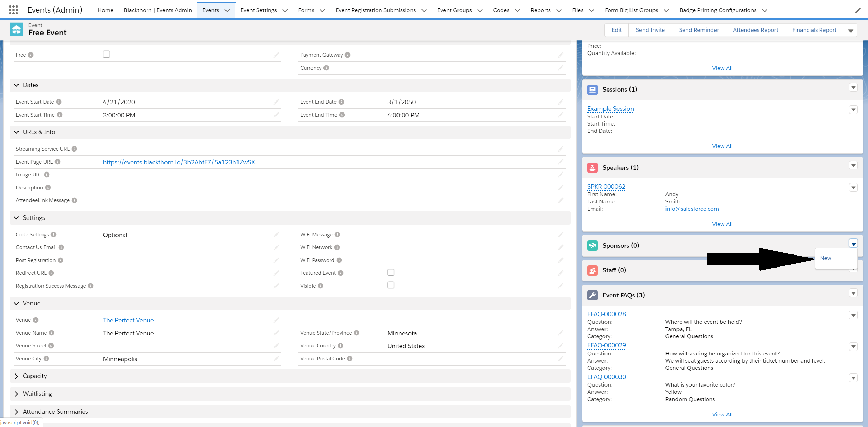This screenshot has width=868, height=427.
Task: Toggle the Free checkbox
Action: click(x=106, y=54)
